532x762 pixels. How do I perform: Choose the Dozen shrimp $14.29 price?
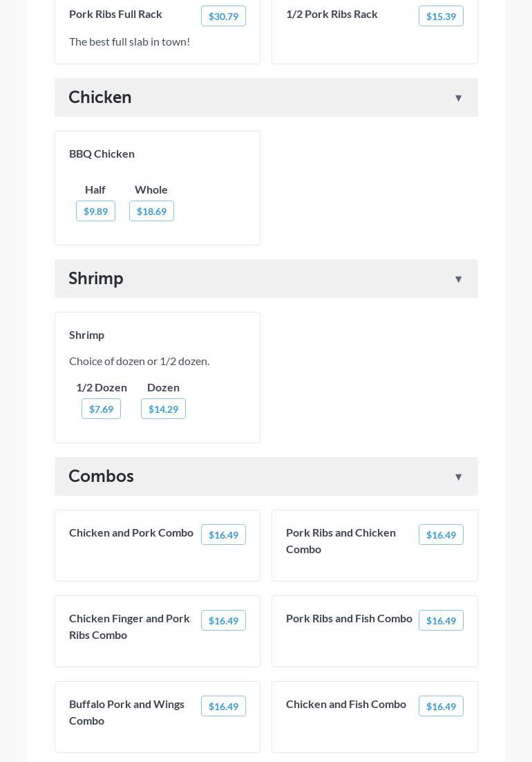pyautogui.click(x=163, y=409)
